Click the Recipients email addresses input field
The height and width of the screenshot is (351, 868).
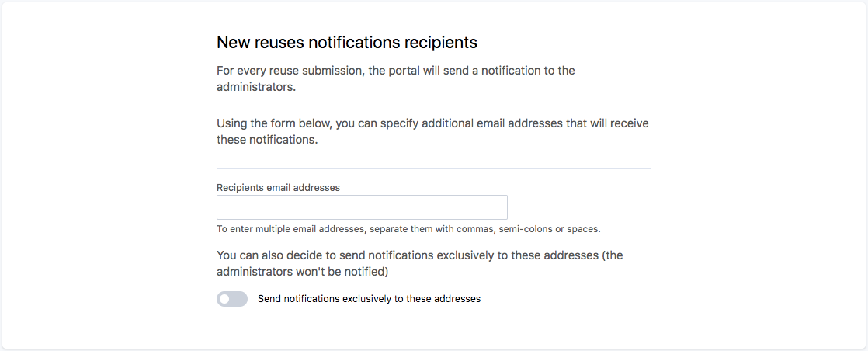coord(362,207)
